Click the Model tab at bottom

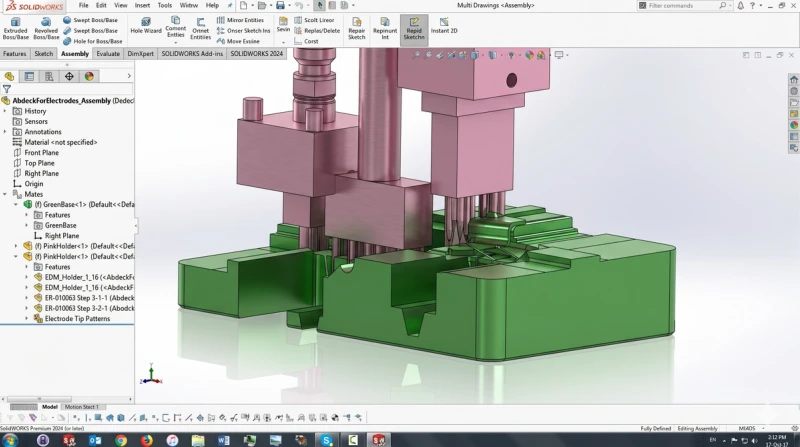click(49, 407)
